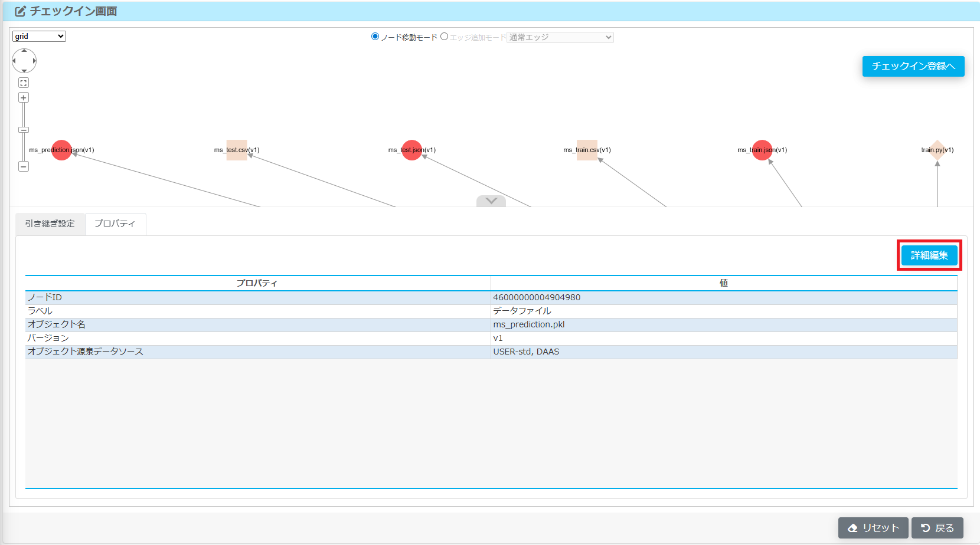Pan the graph up with the top arrow
The width and height of the screenshot is (980, 545).
[x=24, y=51]
